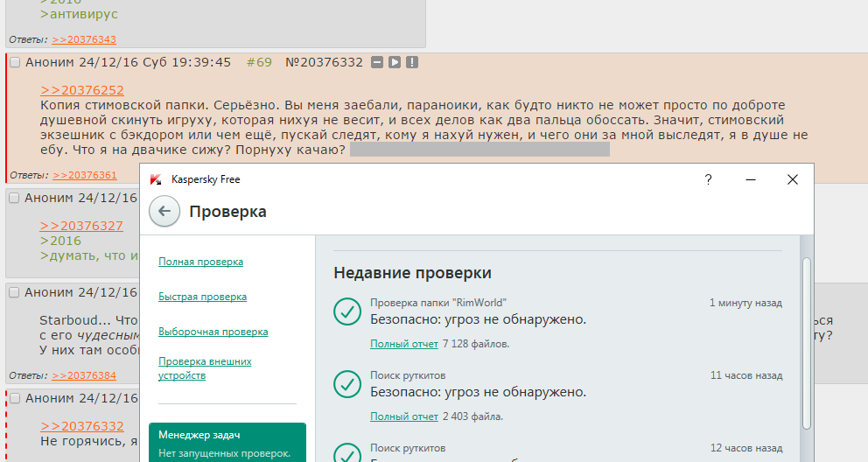Tick the checkbox of the Starboud post
The image size is (868, 462).
point(14,293)
